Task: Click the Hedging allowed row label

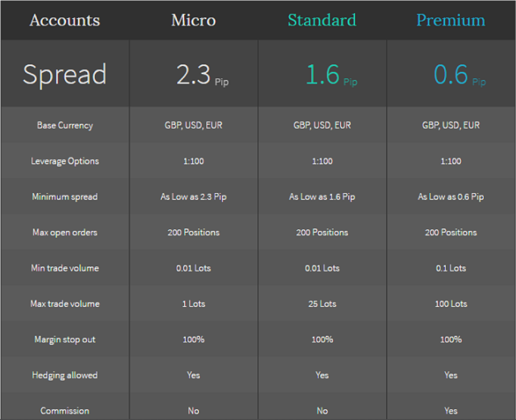Action: point(65,375)
